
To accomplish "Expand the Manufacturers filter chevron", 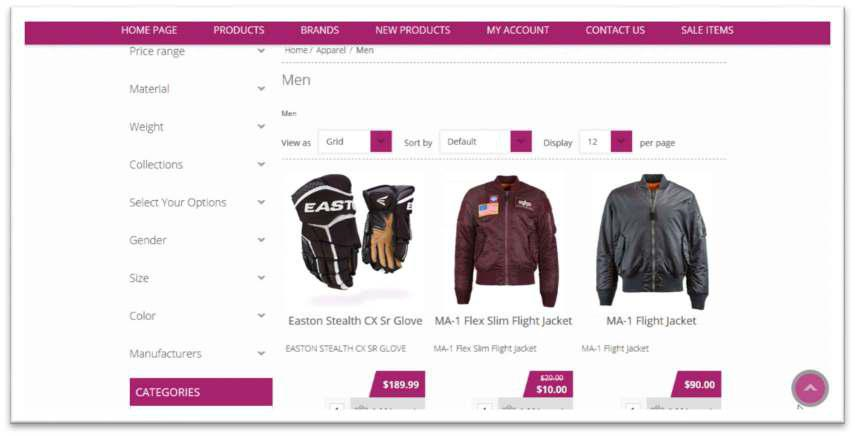I will pyautogui.click(x=261, y=353).
